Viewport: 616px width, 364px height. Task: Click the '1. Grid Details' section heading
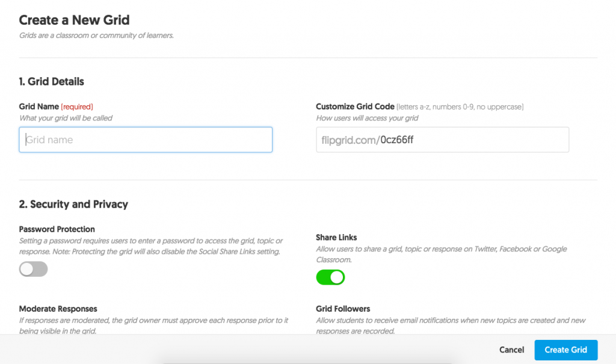click(x=52, y=81)
